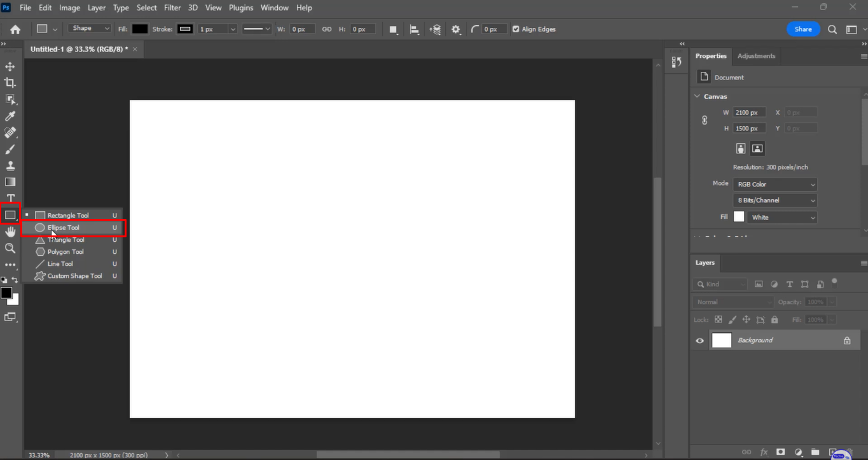Pick the Eyedropper tool
868x460 pixels.
pos(10,116)
